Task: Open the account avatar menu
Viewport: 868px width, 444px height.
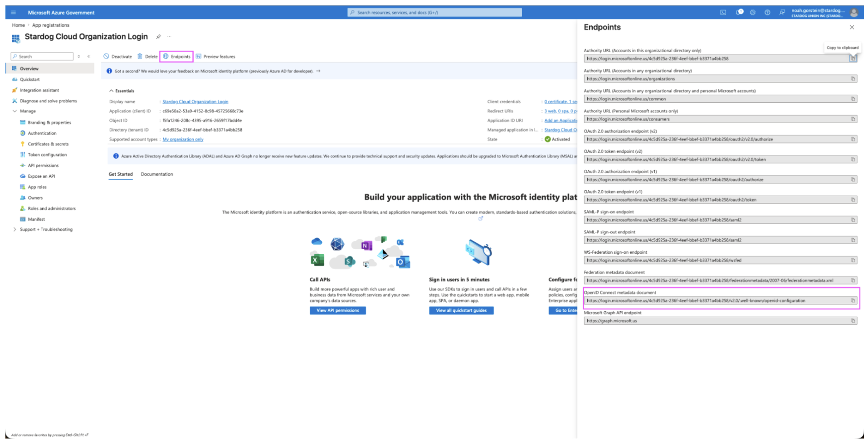Action: [854, 12]
